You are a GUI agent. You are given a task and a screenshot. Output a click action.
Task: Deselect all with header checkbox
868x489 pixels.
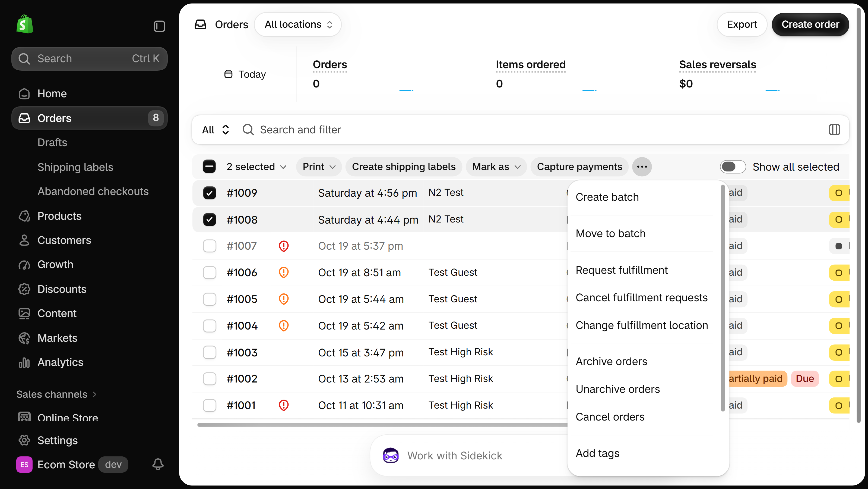pos(209,167)
